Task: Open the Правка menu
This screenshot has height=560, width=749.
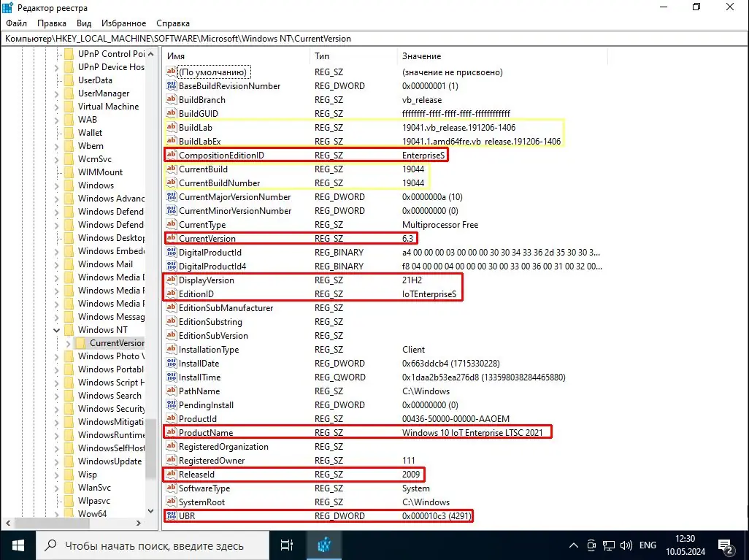Action: 51,23
